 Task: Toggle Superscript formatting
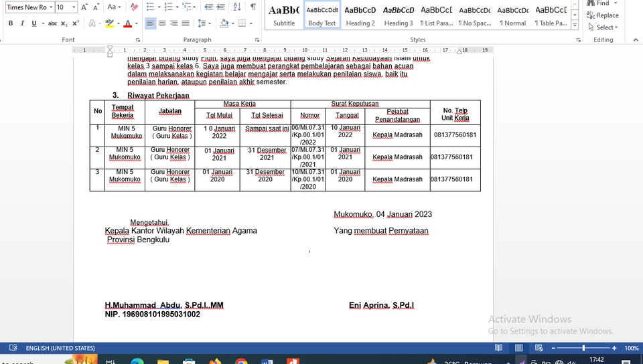[76, 23]
